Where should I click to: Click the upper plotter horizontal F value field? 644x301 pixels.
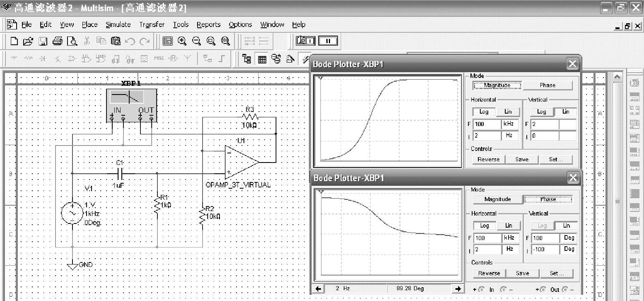pos(487,124)
